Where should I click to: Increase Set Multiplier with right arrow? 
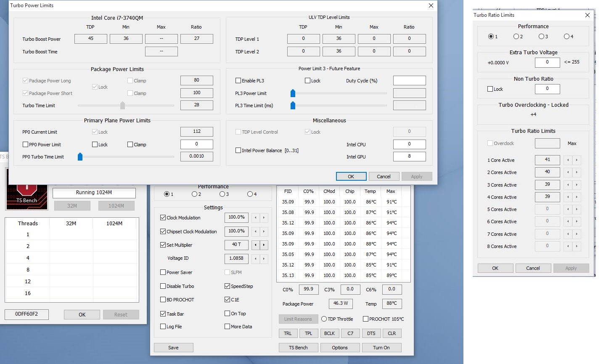tap(264, 245)
